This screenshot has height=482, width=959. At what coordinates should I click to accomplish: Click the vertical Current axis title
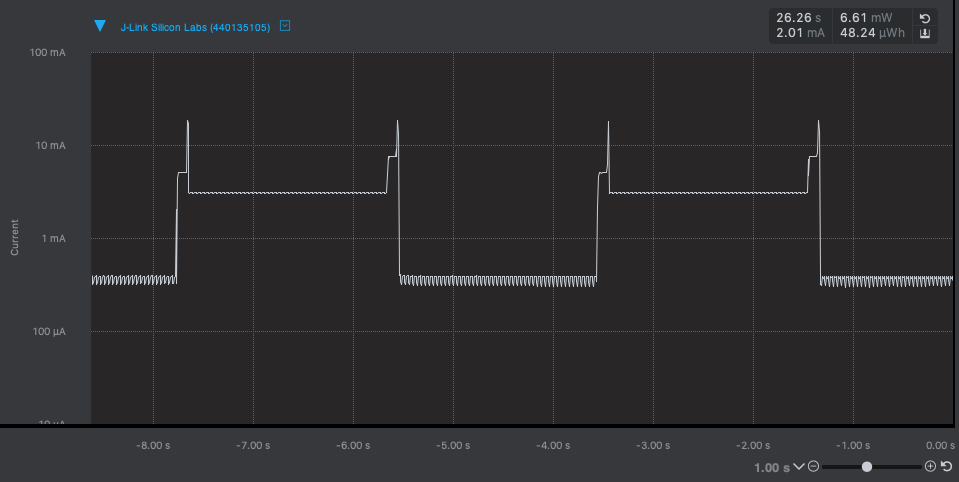coord(15,237)
